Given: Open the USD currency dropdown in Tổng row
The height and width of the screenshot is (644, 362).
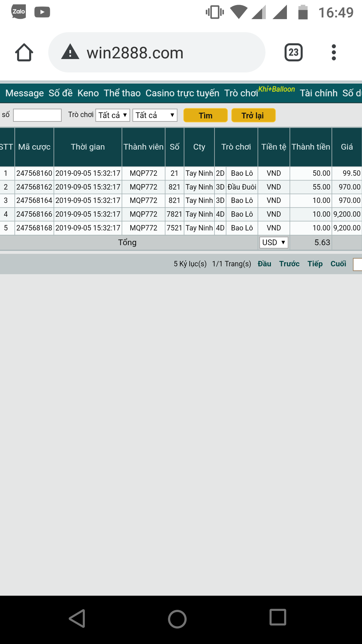Looking at the screenshot, I should click(x=274, y=243).
